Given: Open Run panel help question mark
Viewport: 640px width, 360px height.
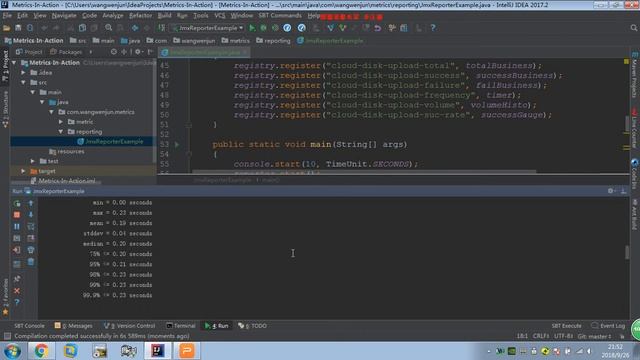Looking at the screenshot, I should (x=17, y=302).
